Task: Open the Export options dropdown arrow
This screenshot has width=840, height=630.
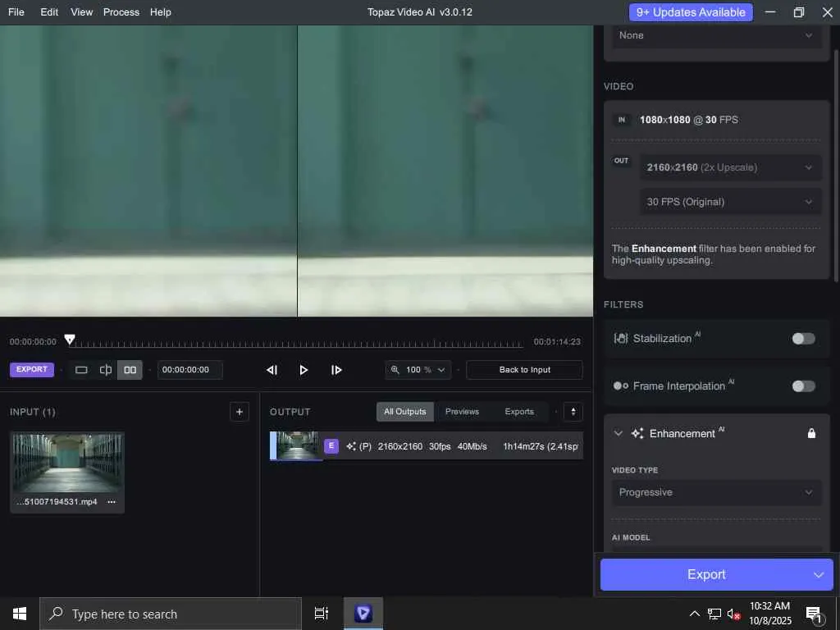Action: tap(818, 575)
